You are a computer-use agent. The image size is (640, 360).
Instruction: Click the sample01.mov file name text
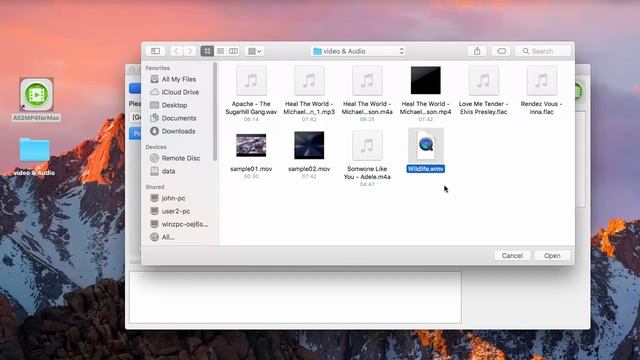(x=251, y=169)
